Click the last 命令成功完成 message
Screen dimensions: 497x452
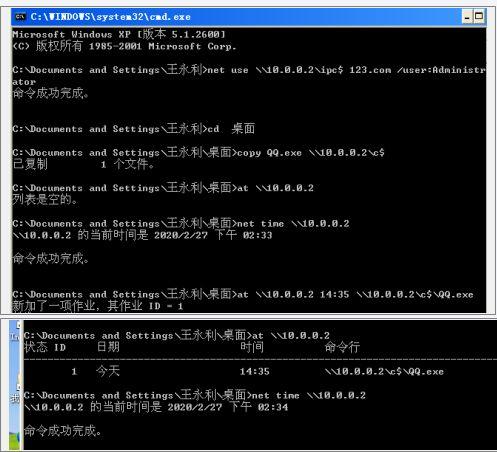pyautogui.click(x=63, y=431)
